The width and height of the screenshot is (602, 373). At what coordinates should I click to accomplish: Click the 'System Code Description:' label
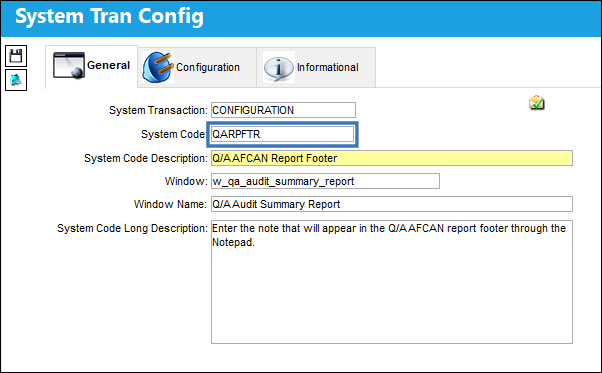click(x=146, y=158)
